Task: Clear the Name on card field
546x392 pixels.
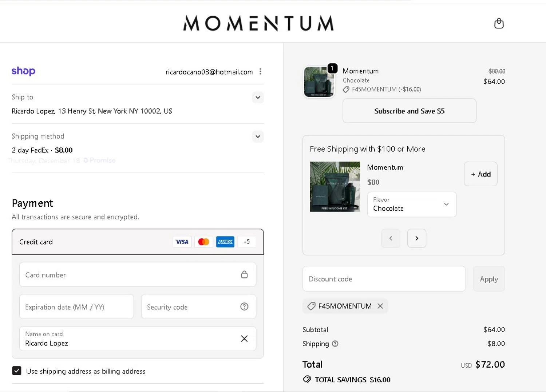Action: tap(244, 338)
